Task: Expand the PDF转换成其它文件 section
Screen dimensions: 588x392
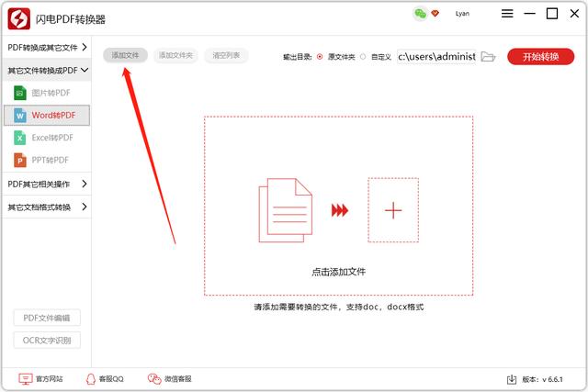Action: click(x=46, y=47)
